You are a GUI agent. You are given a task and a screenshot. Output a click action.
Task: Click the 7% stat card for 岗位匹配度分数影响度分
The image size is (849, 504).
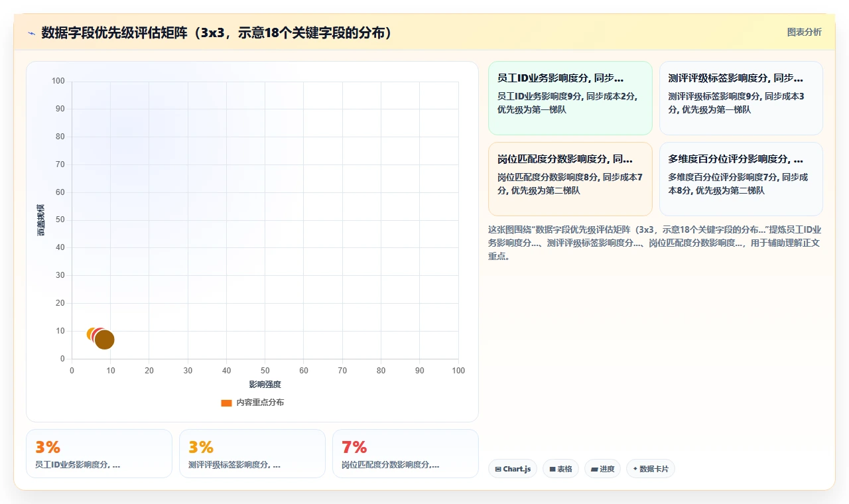coord(405,454)
